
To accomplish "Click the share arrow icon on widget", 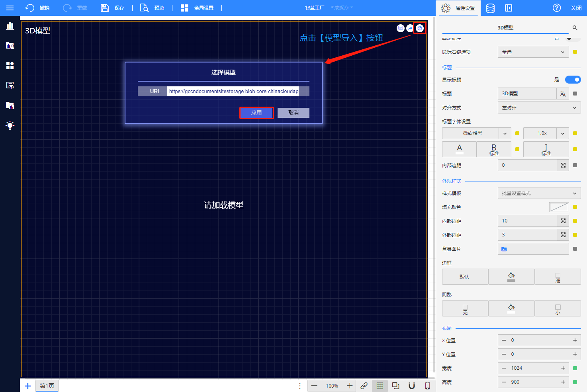I will click(410, 28).
